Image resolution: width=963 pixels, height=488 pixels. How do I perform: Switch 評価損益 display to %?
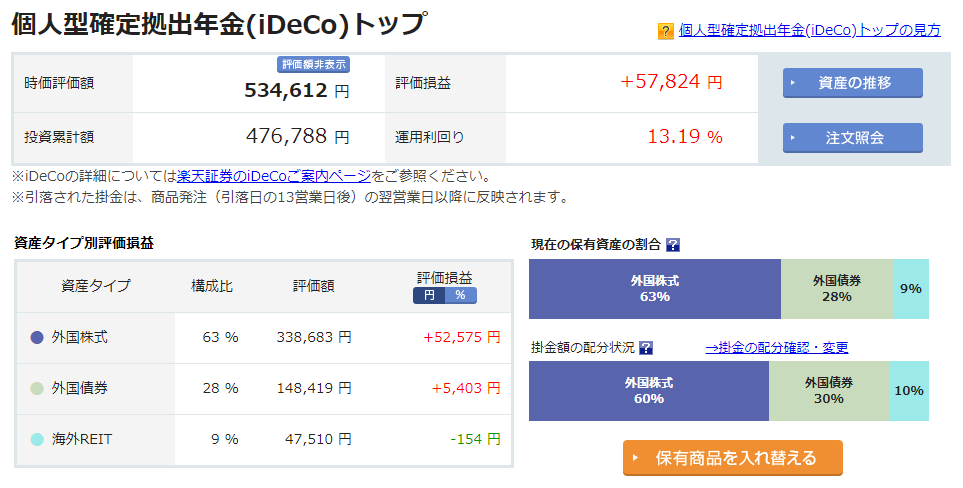[461, 295]
